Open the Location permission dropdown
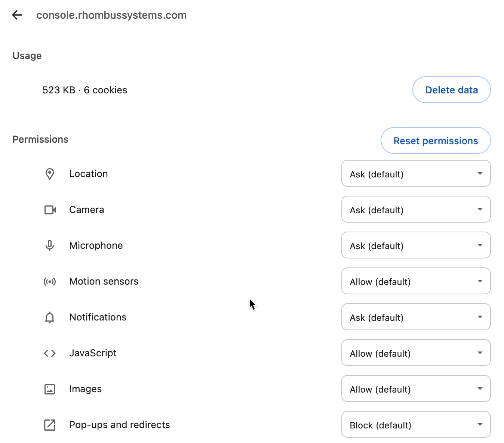 [x=416, y=173]
